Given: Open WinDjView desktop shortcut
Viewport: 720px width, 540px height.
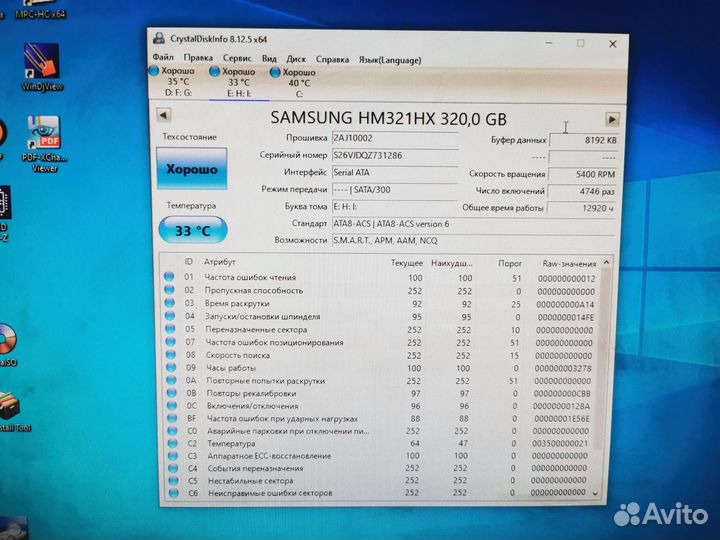Looking at the screenshot, I should [x=42, y=67].
